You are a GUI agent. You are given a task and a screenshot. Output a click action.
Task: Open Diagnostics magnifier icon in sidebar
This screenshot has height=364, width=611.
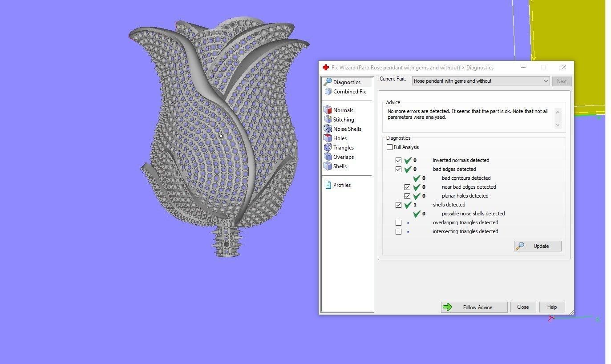point(328,82)
